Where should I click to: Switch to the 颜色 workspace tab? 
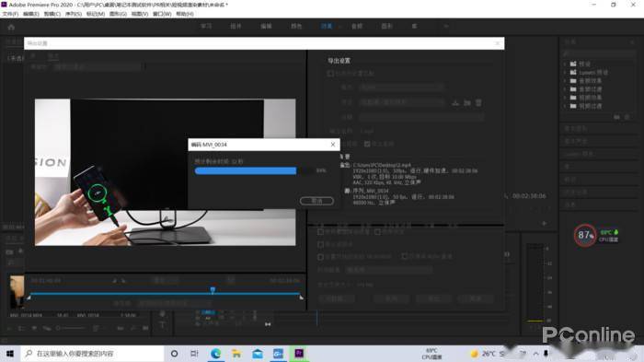pyautogui.click(x=296, y=26)
